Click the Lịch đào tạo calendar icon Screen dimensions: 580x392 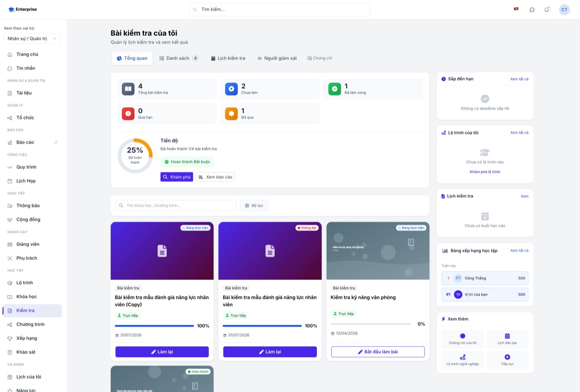507,336
